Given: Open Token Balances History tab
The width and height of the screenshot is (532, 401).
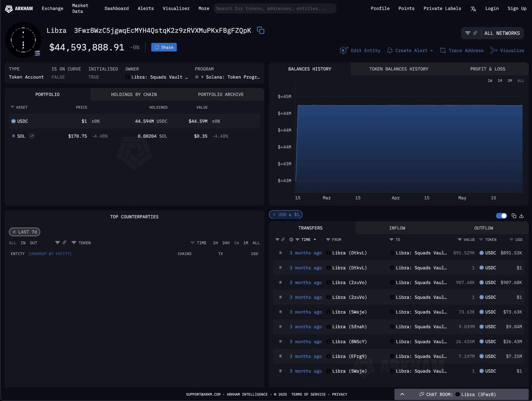Looking at the screenshot, I should [399, 69].
